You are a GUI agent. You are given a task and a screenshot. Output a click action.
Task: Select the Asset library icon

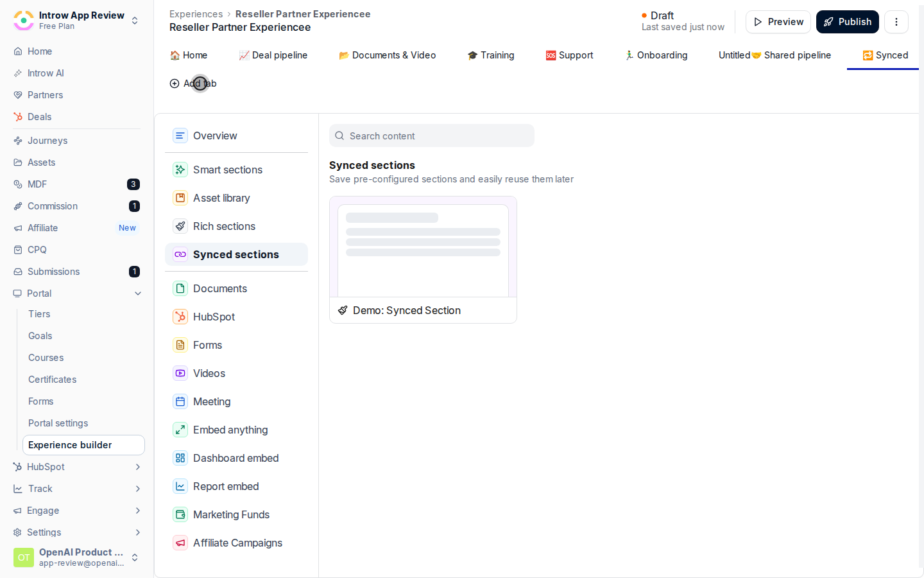(x=180, y=198)
